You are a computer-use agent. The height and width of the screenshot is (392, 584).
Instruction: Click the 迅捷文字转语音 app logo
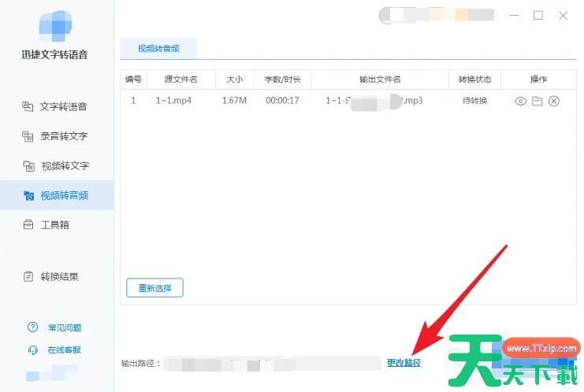55,25
